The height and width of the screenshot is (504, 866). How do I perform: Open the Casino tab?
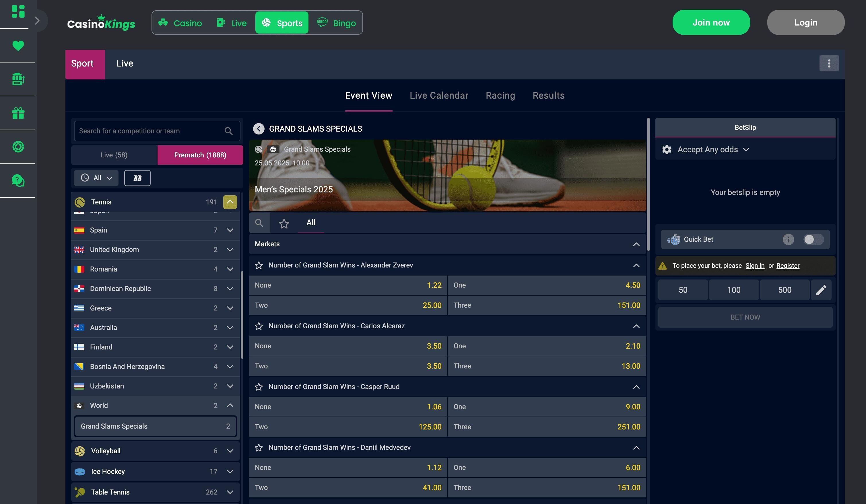pos(180,23)
